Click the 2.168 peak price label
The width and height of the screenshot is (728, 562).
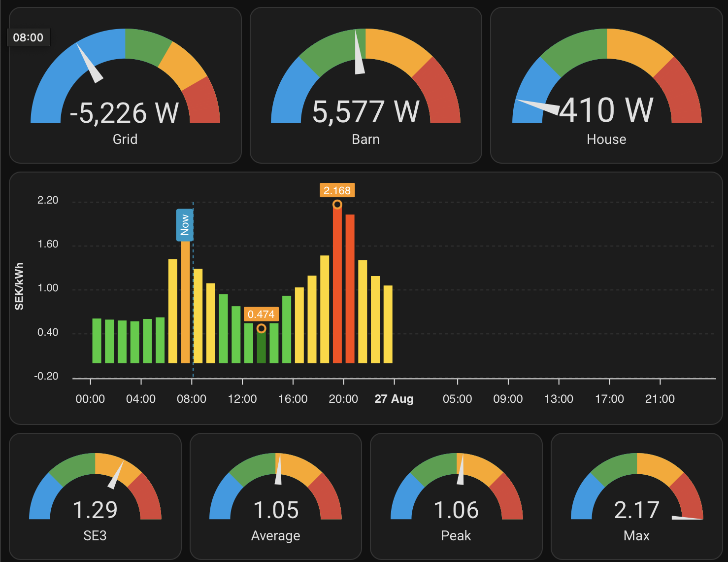pos(337,190)
